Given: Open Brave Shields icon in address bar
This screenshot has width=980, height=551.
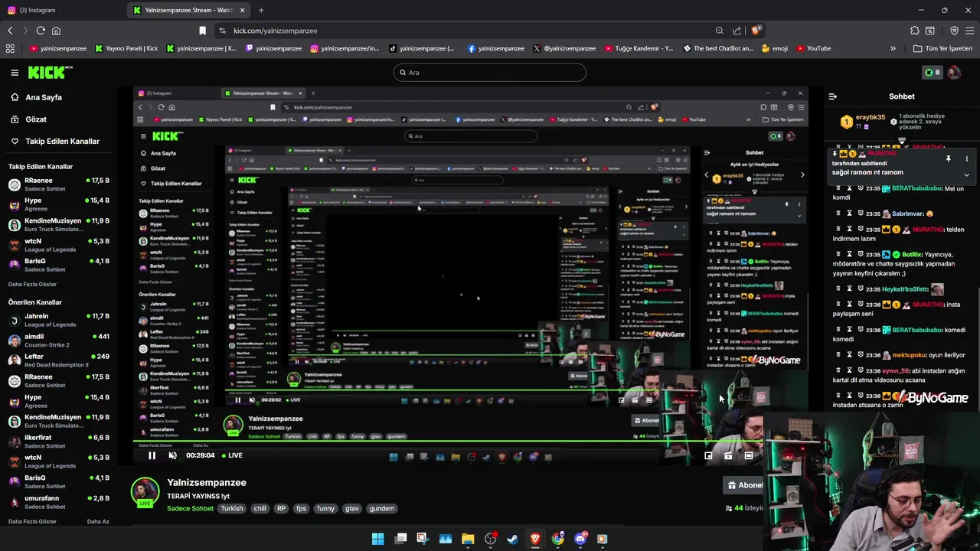Looking at the screenshot, I should point(756,31).
